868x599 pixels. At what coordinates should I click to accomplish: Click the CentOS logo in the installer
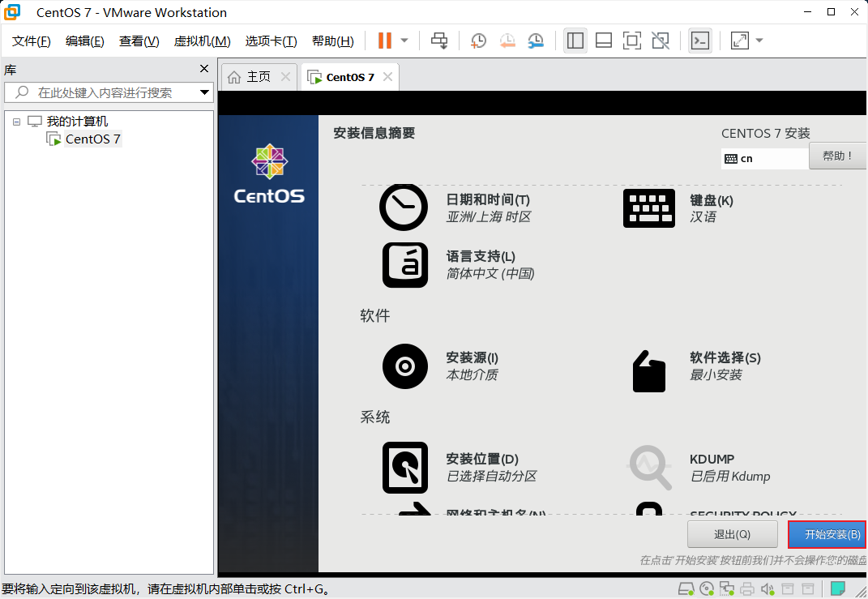tap(269, 173)
